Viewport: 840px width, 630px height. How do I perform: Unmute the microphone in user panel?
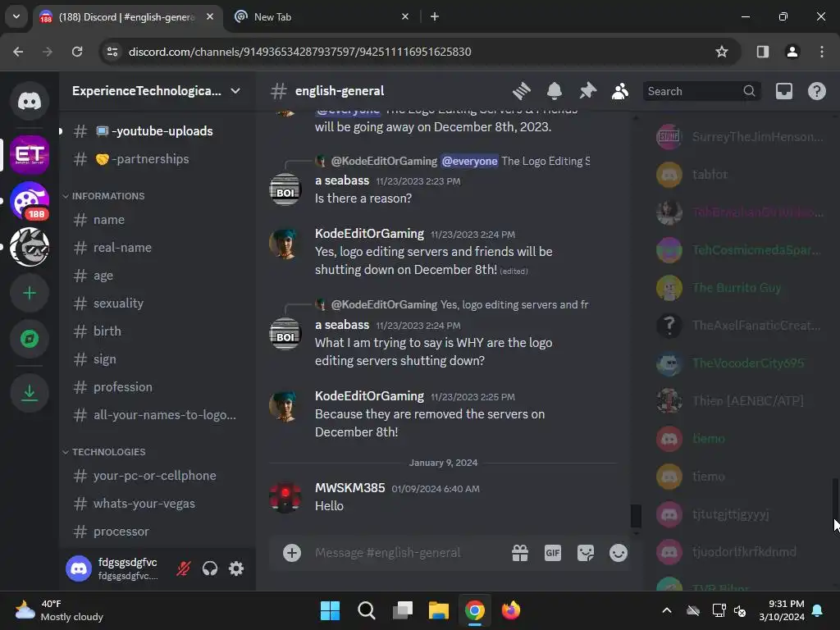(183, 568)
